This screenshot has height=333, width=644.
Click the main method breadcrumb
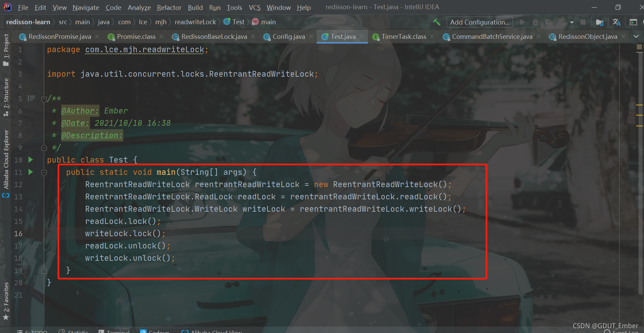[x=264, y=22]
